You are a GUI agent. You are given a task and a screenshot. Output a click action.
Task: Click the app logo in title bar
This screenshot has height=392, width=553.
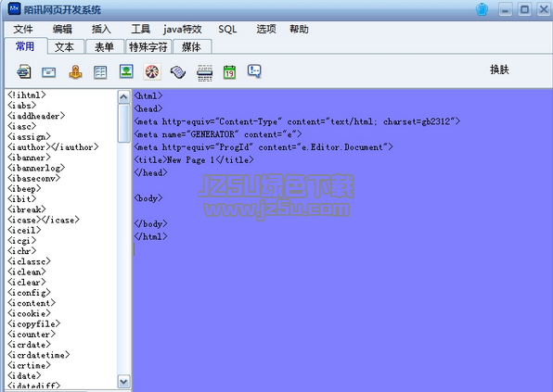point(14,8)
